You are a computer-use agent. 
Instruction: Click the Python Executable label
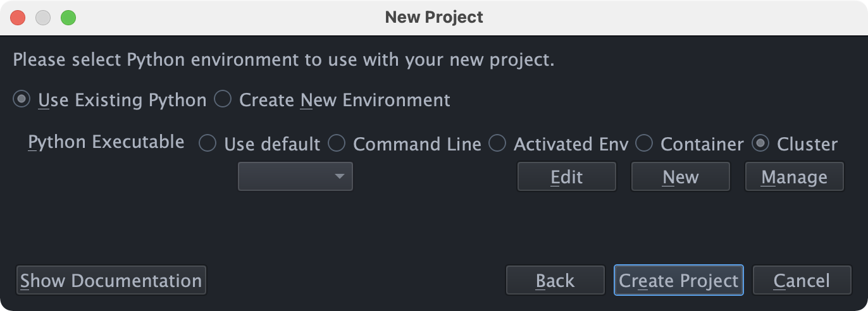pos(106,142)
